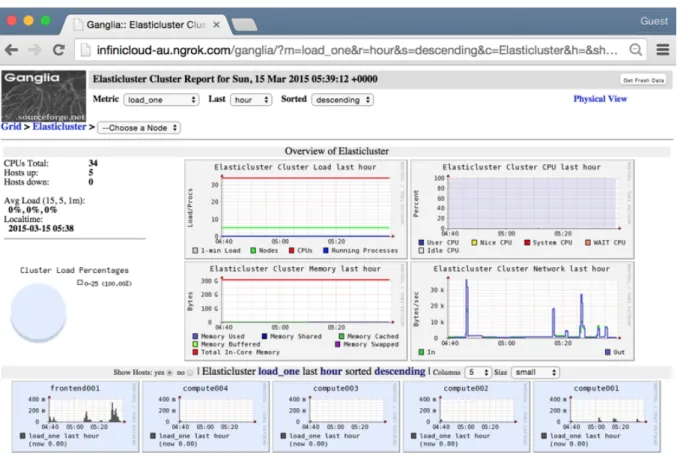Image resolution: width=677 pixels, height=459 pixels.
Task: Click the 1-min Load legend swatch
Action: [x=195, y=250]
